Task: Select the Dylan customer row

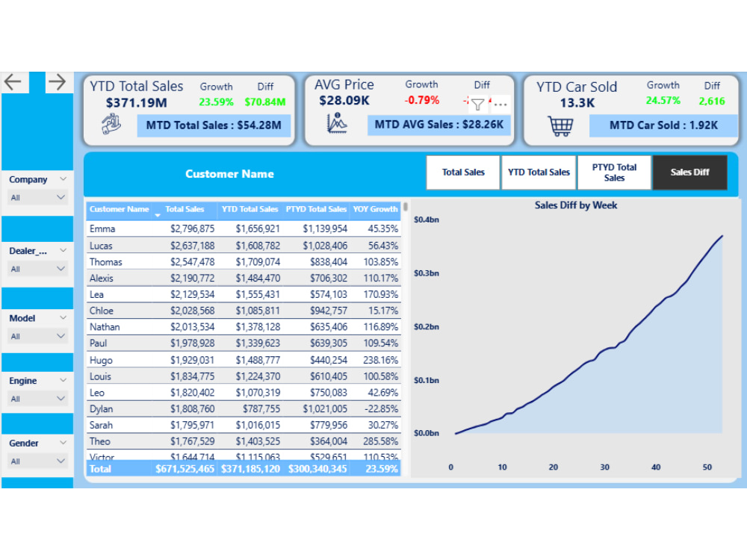Action: click(x=244, y=408)
